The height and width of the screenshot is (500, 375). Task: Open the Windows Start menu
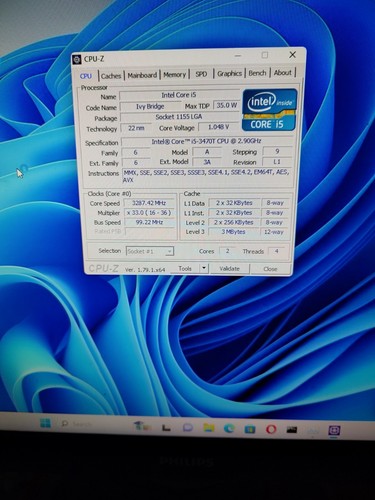tap(45, 423)
